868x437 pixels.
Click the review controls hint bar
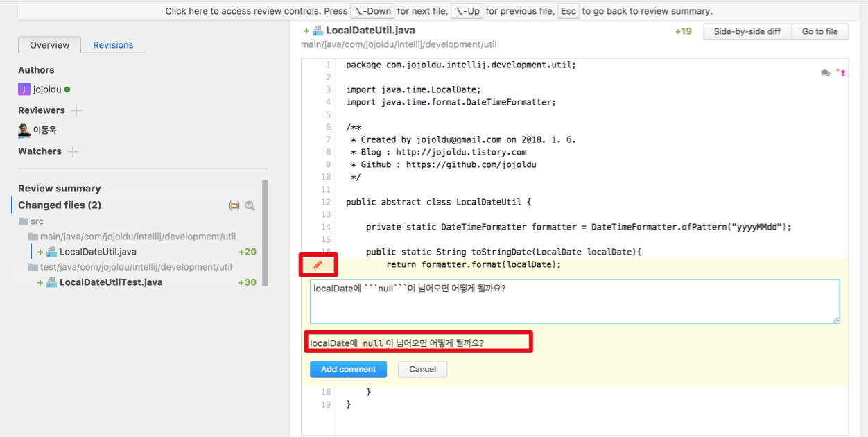click(x=439, y=11)
